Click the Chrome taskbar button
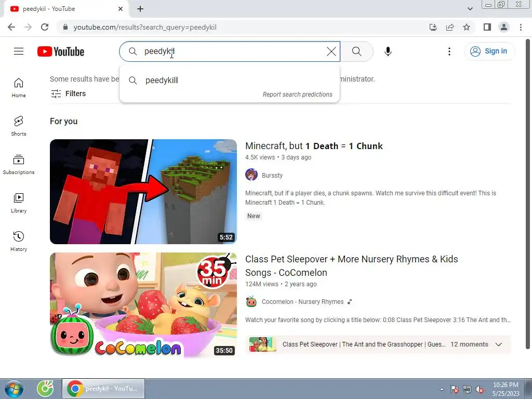Viewport: 532px width, 399px height. click(x=103, y=389)
